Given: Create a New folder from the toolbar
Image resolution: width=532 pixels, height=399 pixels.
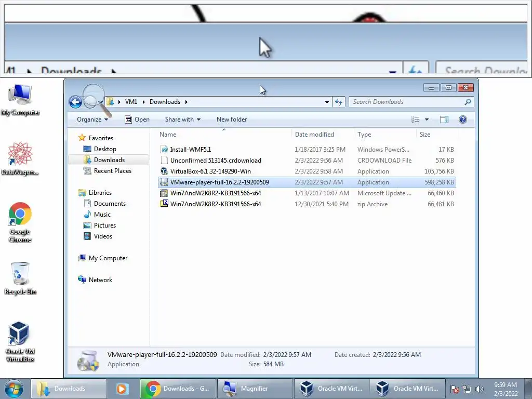Looking at the screenshot, I should coord(232,119).
